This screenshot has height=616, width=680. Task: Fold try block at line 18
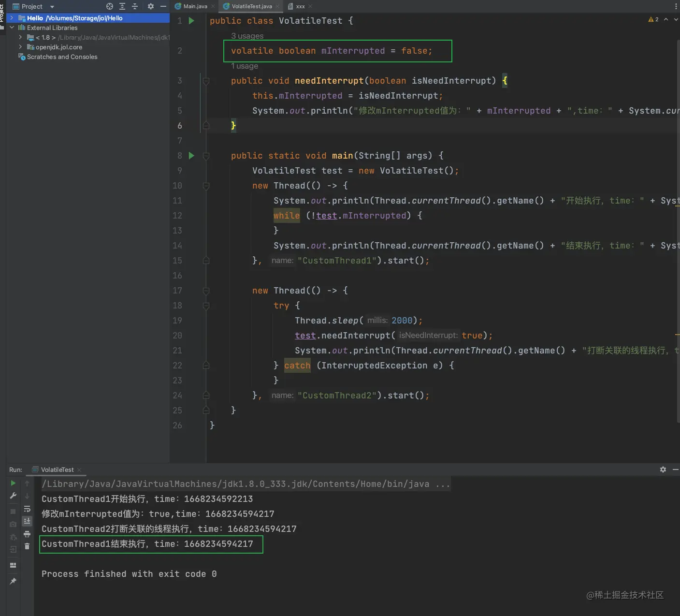click(206, 306)
